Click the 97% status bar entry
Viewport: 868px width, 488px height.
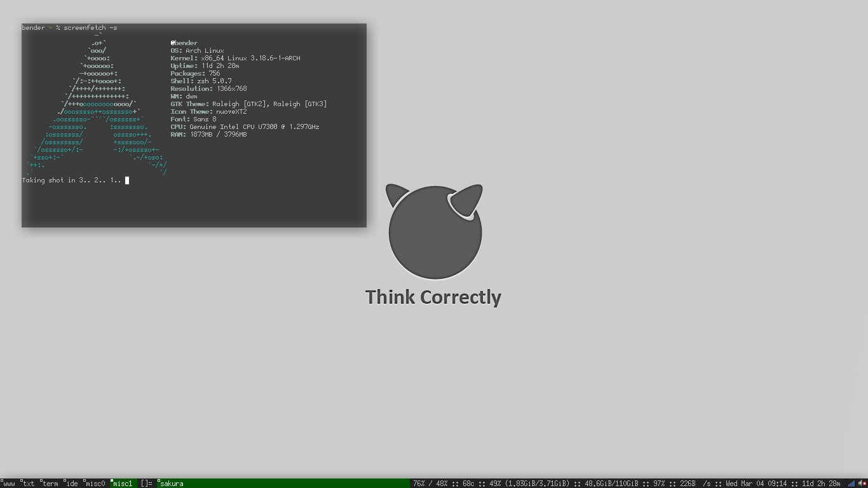click(659, 484)
